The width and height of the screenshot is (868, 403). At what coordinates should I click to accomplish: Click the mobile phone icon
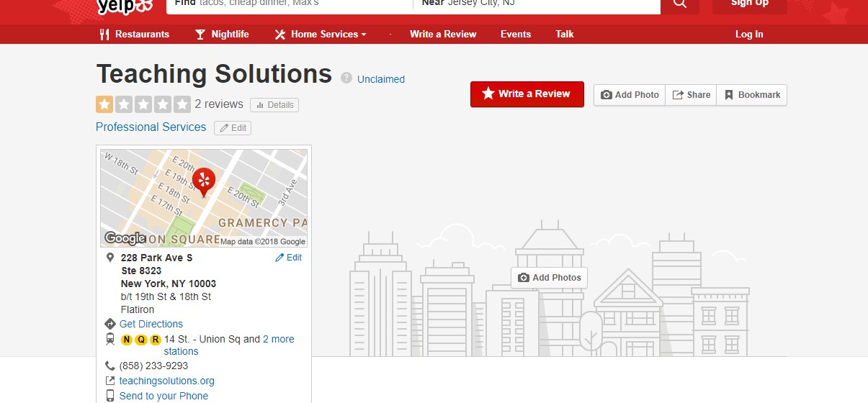[110, 396]
